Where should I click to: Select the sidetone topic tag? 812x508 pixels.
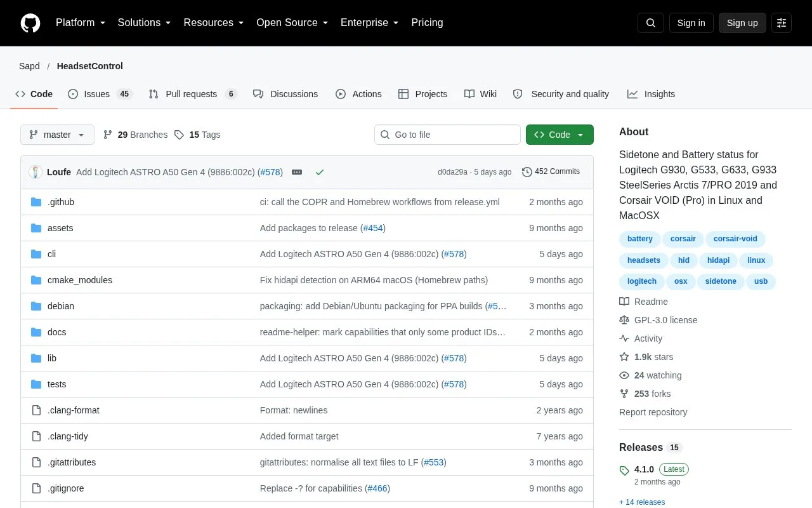coord(721,281)
